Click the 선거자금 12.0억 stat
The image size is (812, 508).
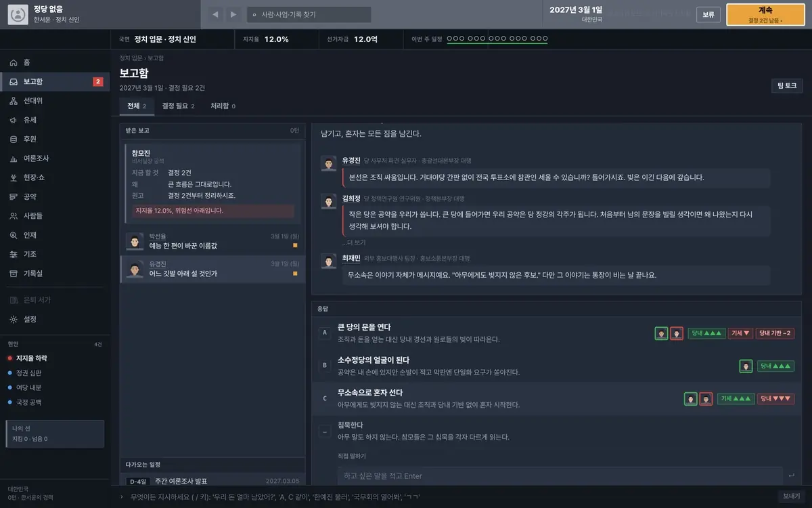(352, 39)
